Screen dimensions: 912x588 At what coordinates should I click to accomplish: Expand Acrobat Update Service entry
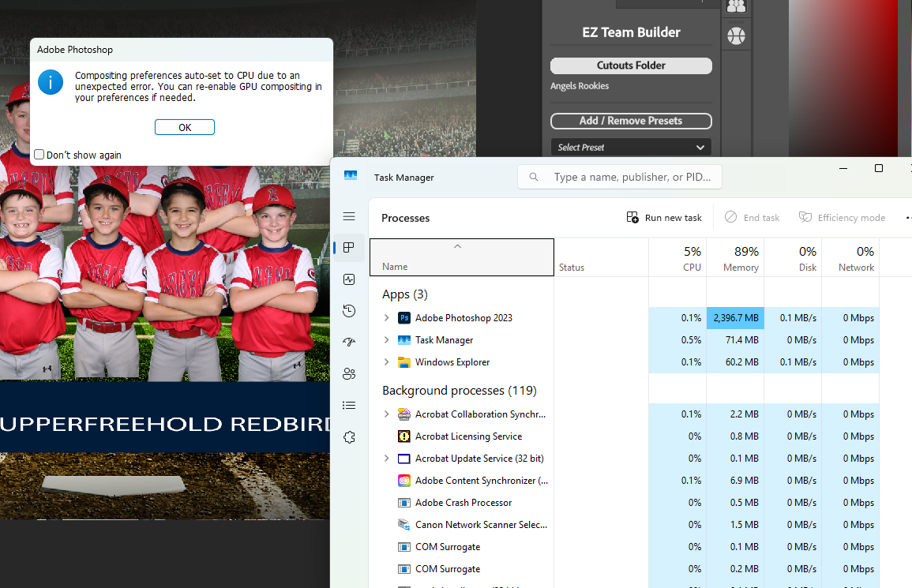[x=386, y=459]
